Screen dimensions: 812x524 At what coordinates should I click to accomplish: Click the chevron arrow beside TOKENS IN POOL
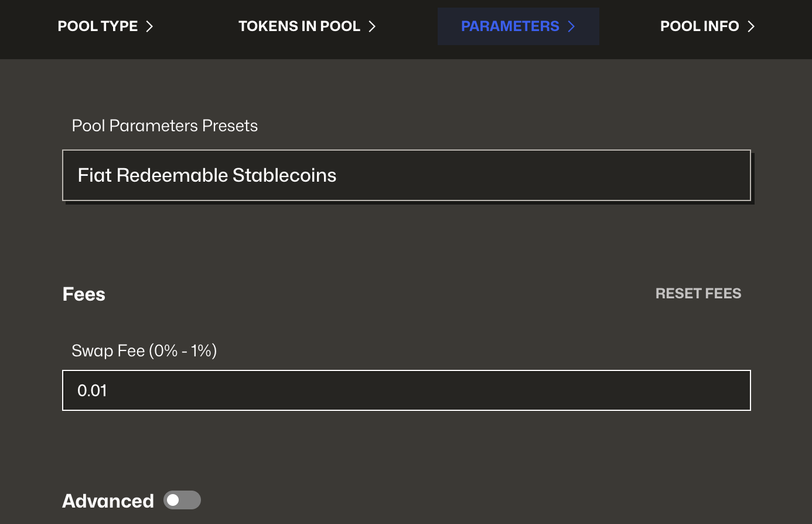coord(372,26)
